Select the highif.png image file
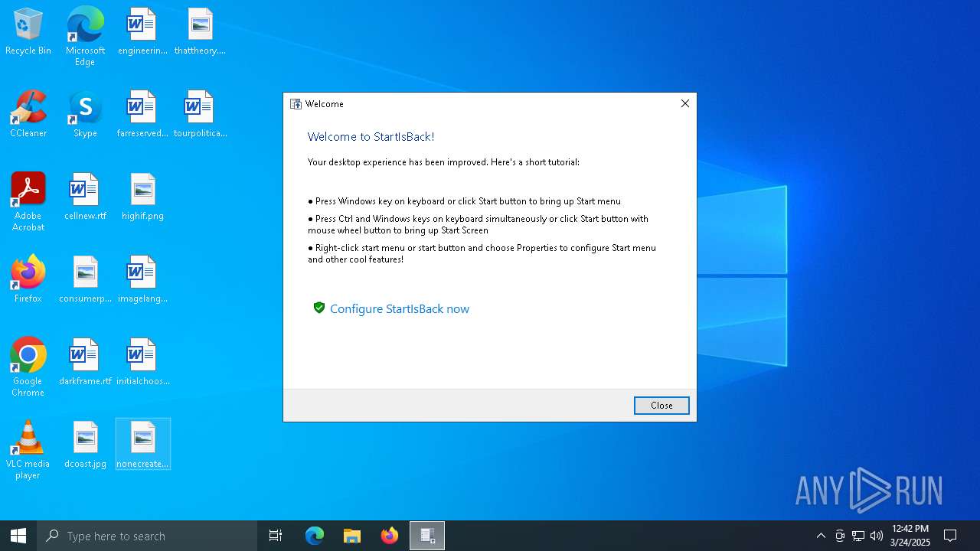This screenshot has width=980, height=551. [142, 197]
